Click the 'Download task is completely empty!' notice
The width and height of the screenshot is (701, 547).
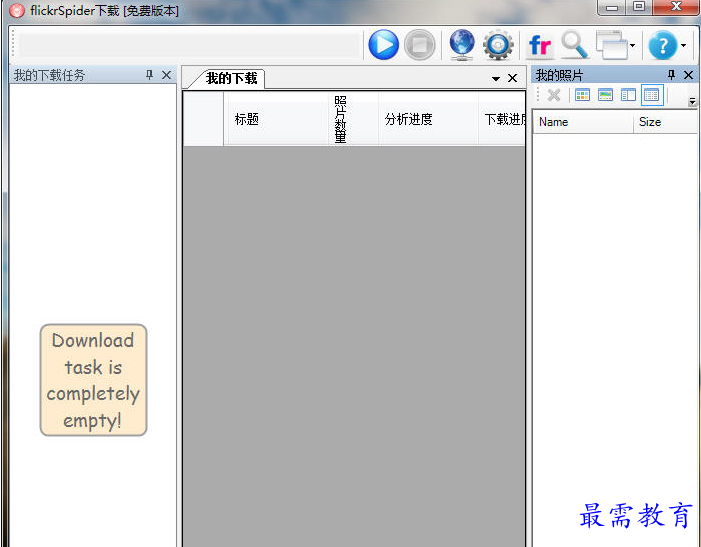93,380
